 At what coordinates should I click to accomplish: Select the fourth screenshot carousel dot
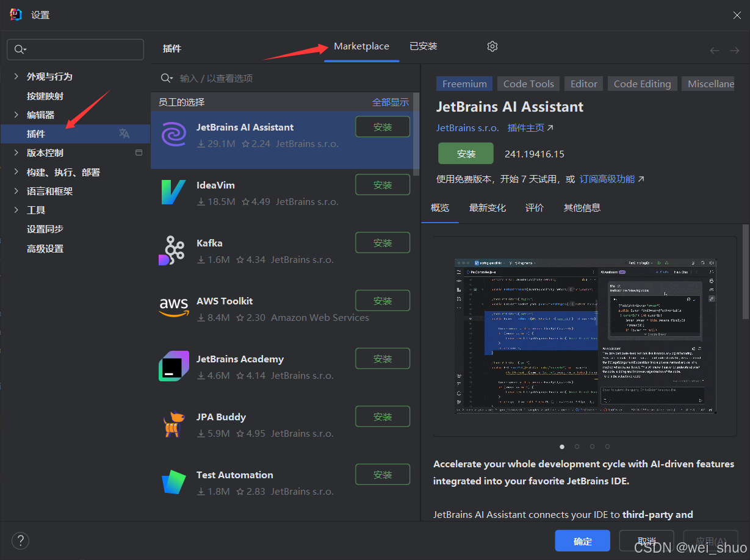(607, 447)
